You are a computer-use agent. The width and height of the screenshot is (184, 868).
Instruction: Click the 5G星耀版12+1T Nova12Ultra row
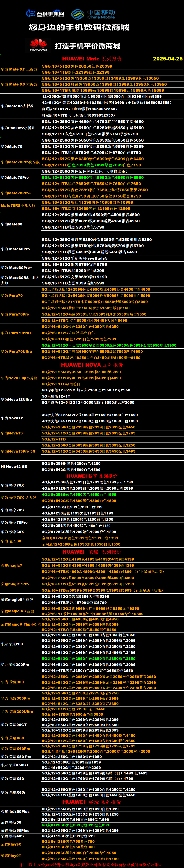pyautogui.click(x=112, y=396)
